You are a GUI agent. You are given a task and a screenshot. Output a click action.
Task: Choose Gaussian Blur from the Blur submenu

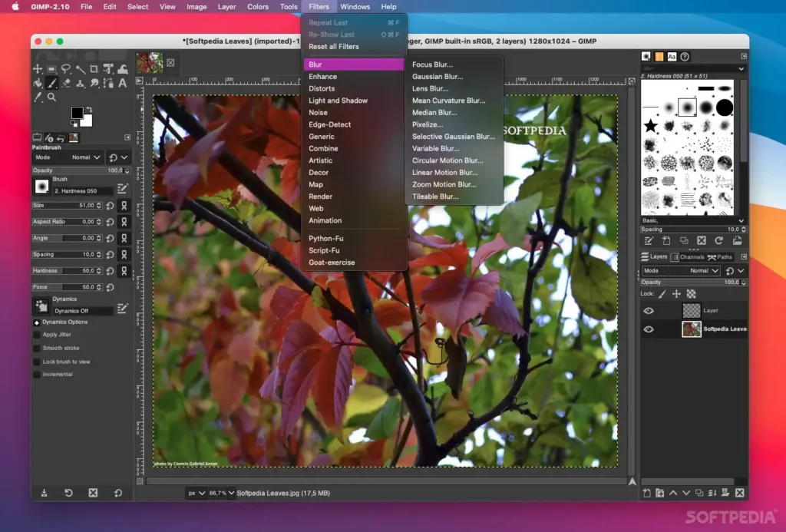(x=437, y=77)
